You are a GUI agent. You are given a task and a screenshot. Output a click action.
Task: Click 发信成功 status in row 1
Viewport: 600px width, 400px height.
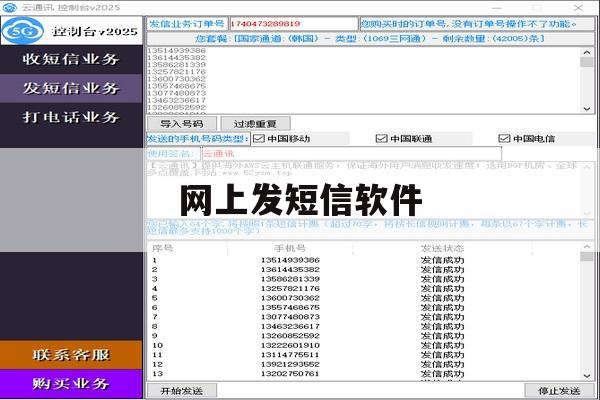(442, 260)
